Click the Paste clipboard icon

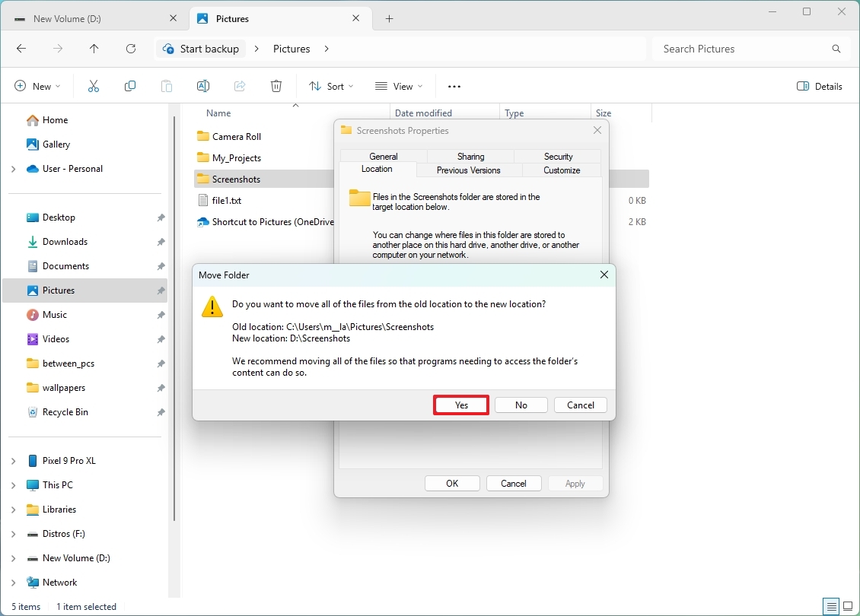point(166,86)
